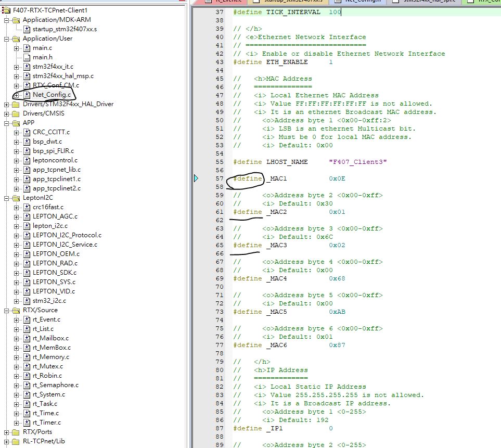501x448 pixels.
Task: Select rt_Memory.c in project tree
Action: pyautogui.click(x=51, y=357)
